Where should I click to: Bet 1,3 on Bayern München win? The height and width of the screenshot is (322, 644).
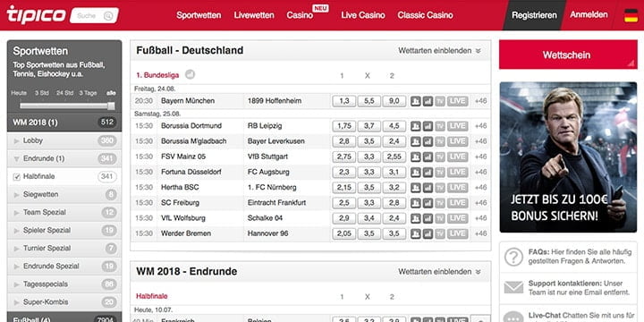coord(343,101)
